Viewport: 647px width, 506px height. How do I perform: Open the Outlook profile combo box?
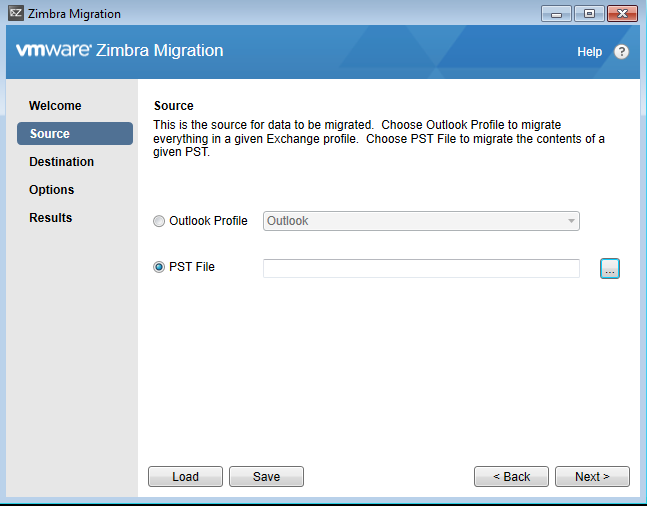[421, 221]
